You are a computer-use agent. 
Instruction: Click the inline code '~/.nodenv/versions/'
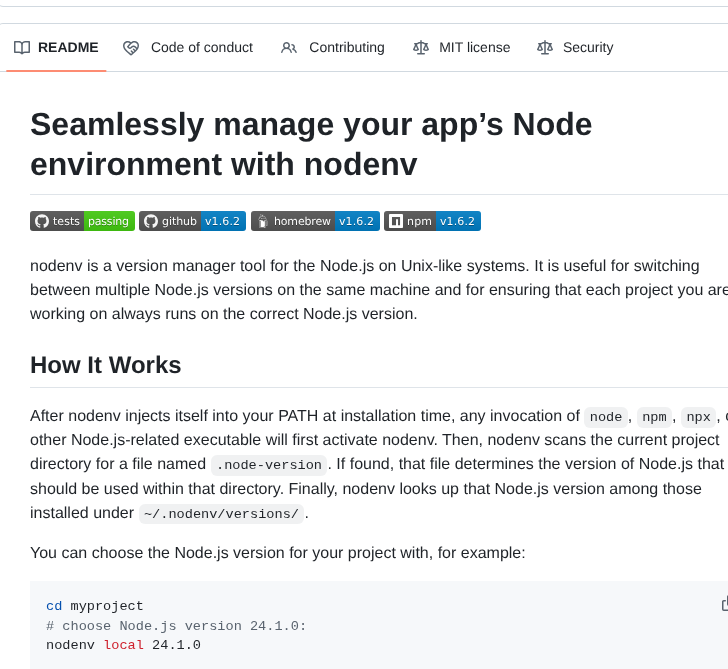(221, 514)
